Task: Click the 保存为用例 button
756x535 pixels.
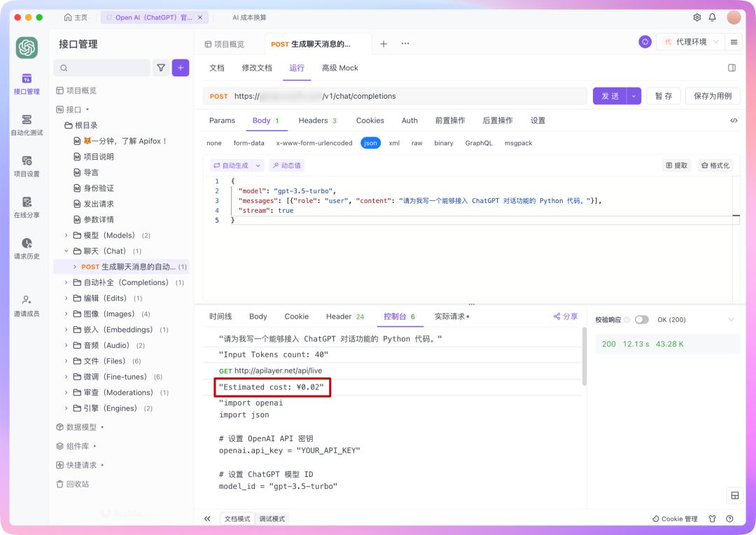Action: pyautogui.click(x=713, y=96)
